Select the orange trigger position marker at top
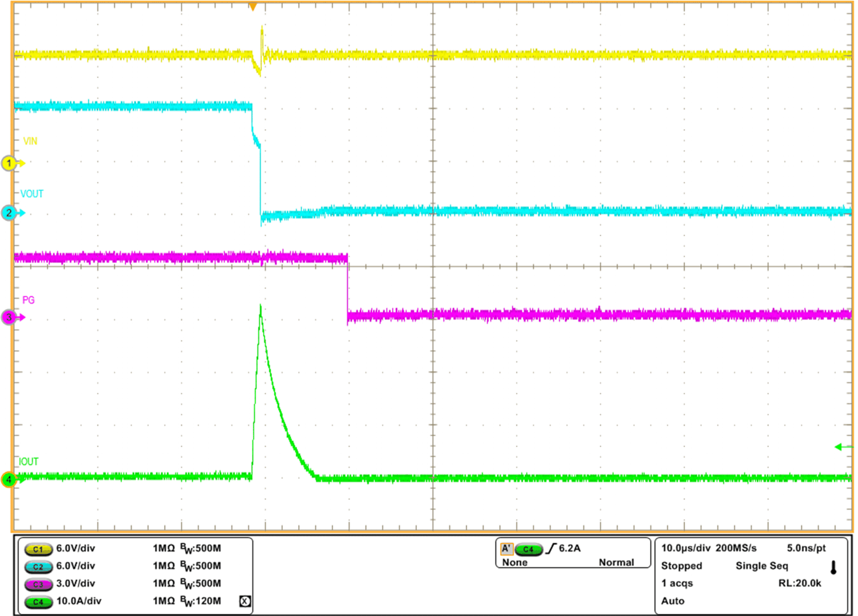 pyautogui.click(x=253, y=7)
